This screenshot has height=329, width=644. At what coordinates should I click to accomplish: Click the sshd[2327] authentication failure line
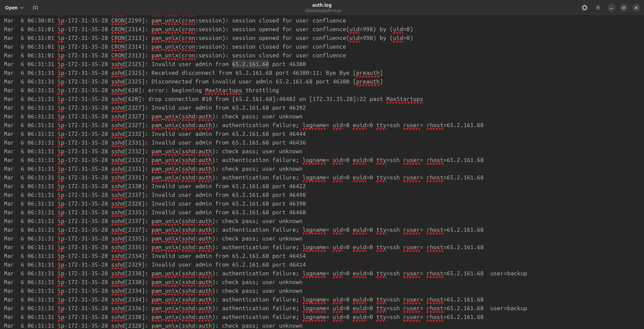pos(244,125)
